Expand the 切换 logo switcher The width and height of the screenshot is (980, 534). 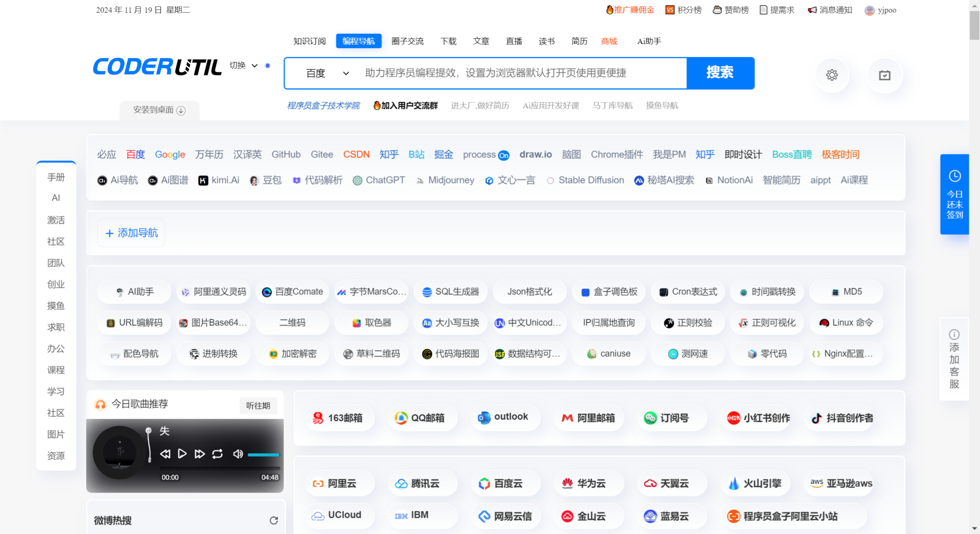coord(243,66)
